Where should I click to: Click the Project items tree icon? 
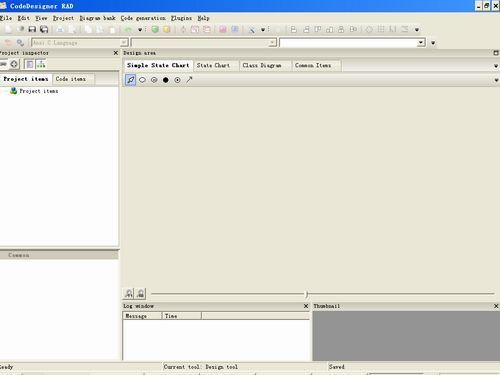[x=13, y=91]
